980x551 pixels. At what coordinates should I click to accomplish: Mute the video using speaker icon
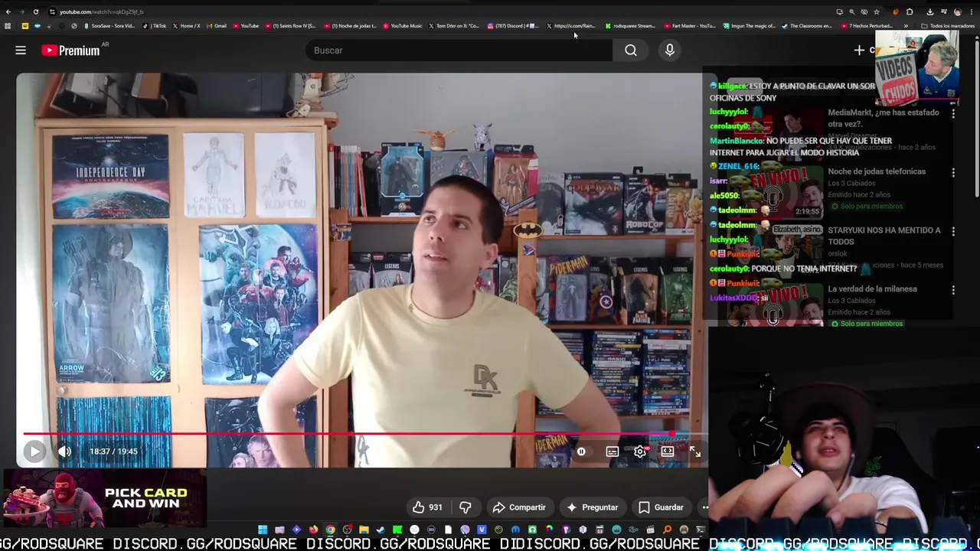coord(64,452)
